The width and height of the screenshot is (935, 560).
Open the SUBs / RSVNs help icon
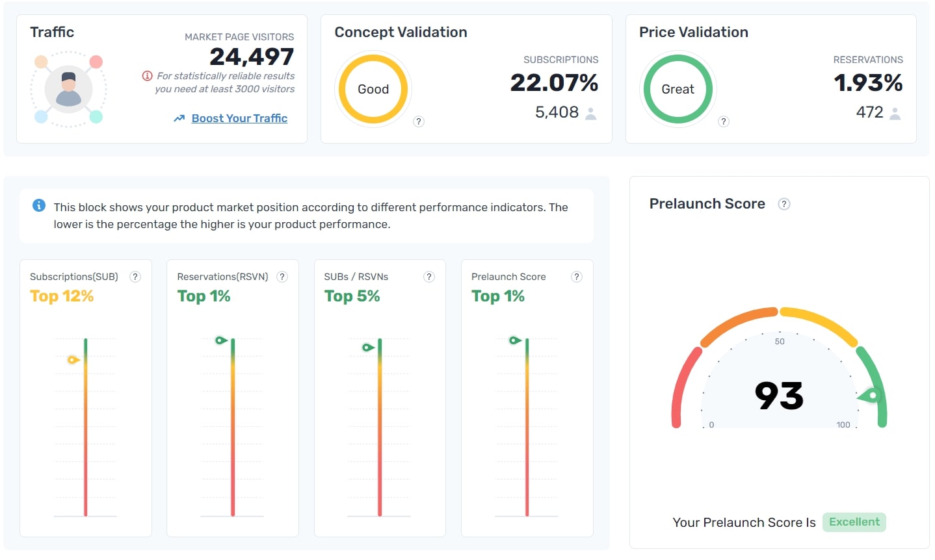428,276
